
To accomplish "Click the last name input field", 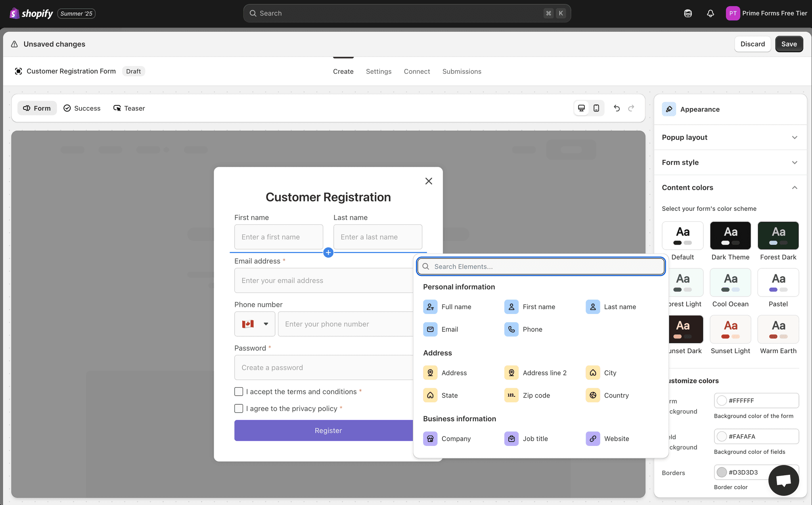I will coord(378,237).
